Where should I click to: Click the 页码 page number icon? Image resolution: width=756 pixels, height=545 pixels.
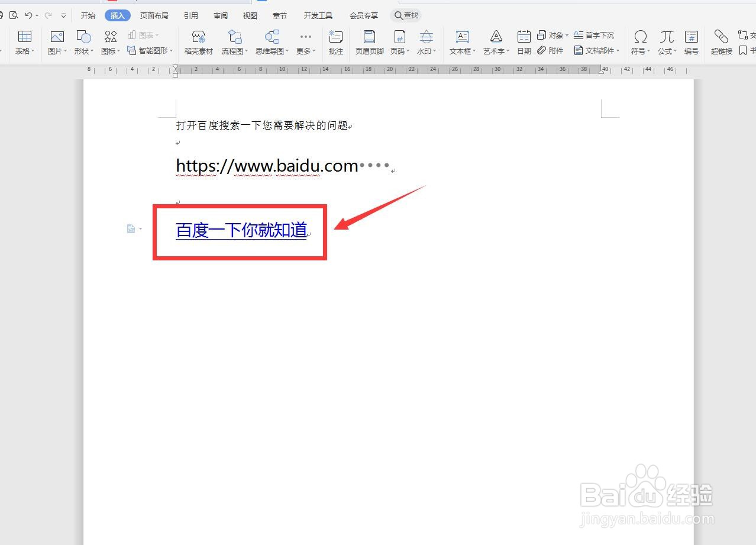400,37
